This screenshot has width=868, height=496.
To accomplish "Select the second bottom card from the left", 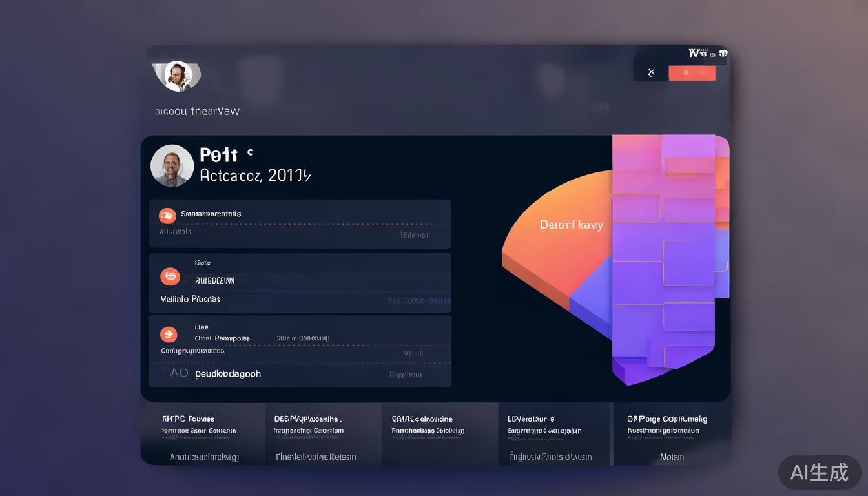I will click(323, 434).
